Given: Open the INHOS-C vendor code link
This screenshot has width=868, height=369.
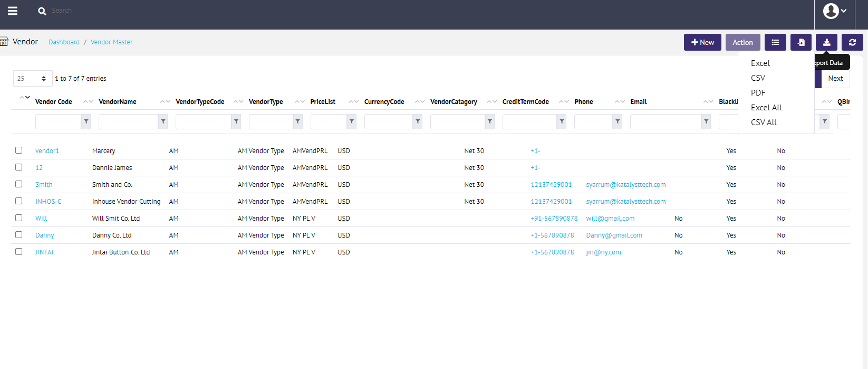Looking at the screenshot, I should point(48,202).
